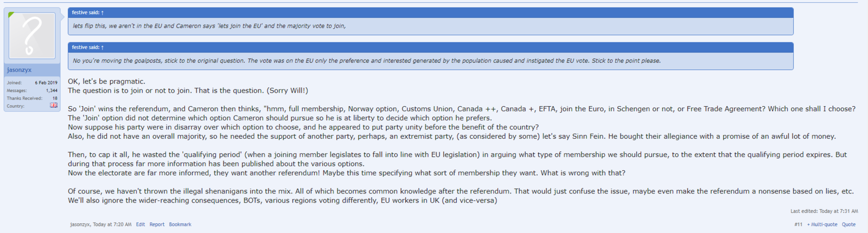Edit this post
This screenshot has height=233, width=868.
(141, 224)
